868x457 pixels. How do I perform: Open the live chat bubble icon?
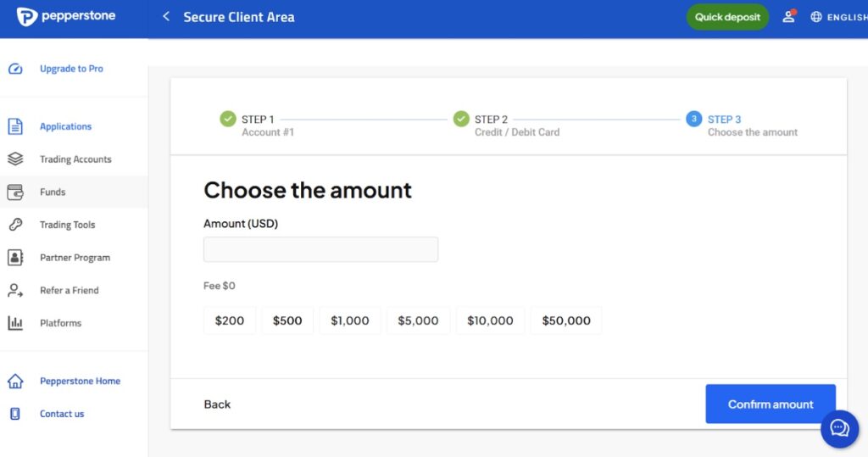click(839, 428)
